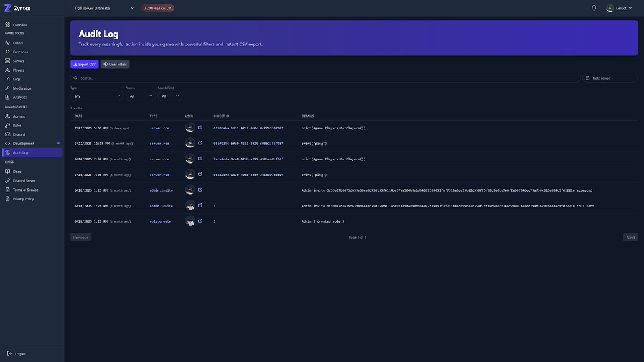This screenshot has height=362, width=644.
Task: Open the search magnifier in the log search bar
Action: click(74, 77)
